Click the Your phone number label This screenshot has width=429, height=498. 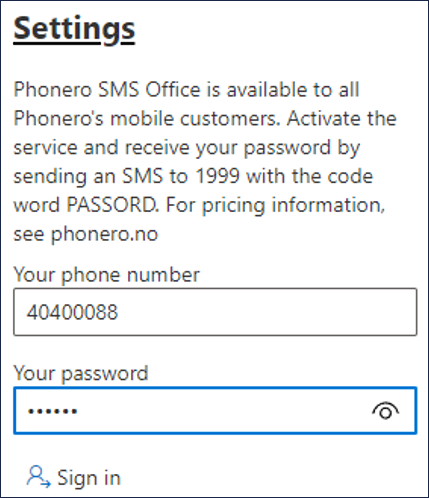[106, 275]
